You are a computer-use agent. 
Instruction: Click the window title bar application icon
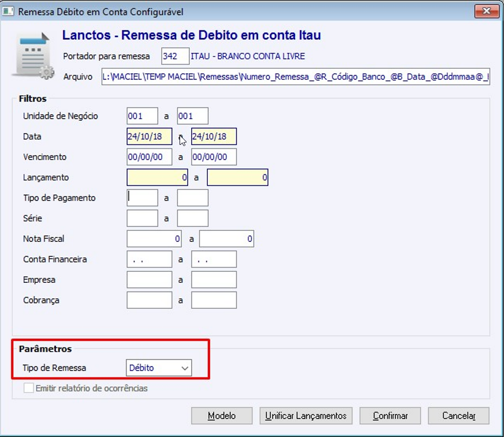click(8, 11)
